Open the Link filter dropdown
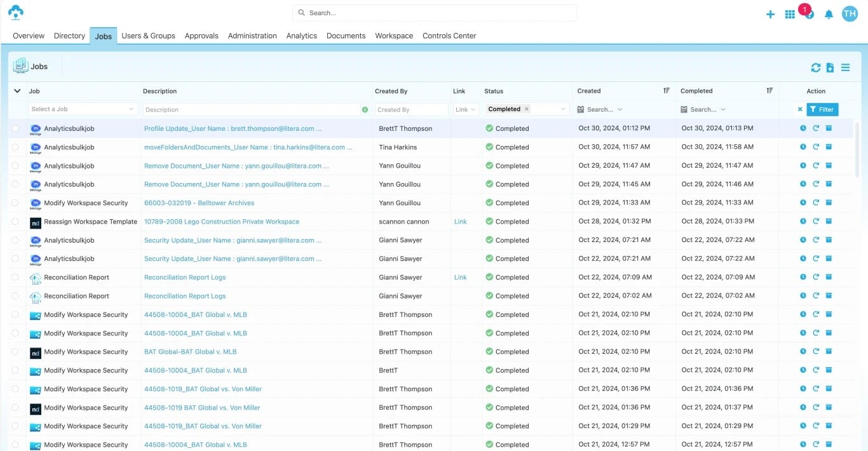 tap(466, 109)
